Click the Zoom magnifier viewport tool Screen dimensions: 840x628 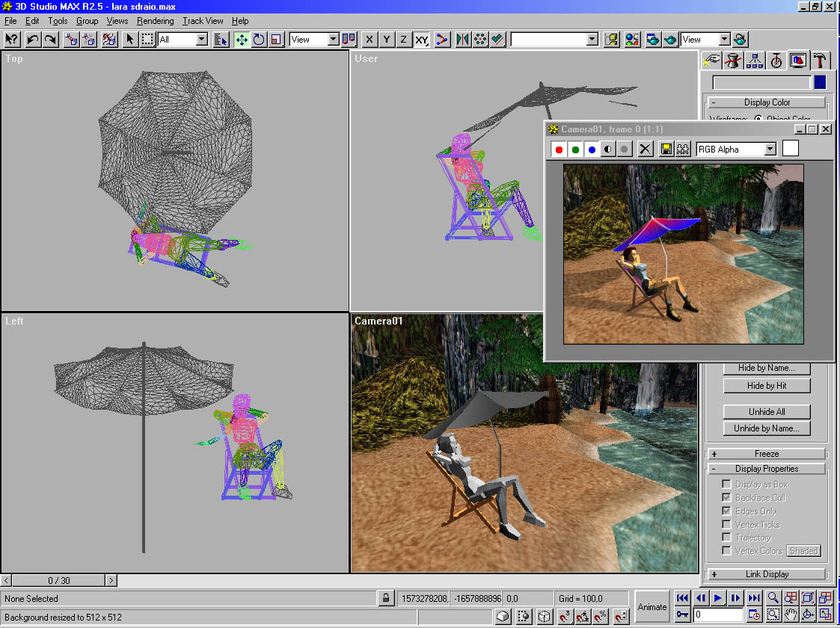[x=773, y=597]
